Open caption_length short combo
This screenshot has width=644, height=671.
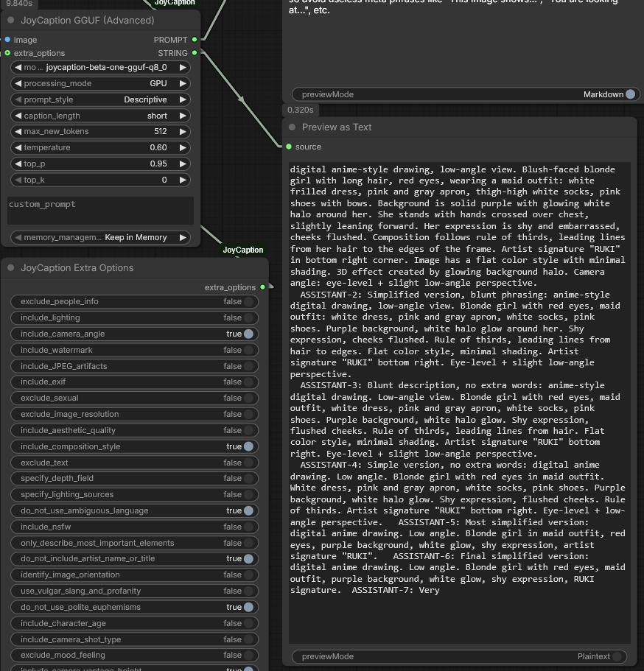click(x=100, y=116)
